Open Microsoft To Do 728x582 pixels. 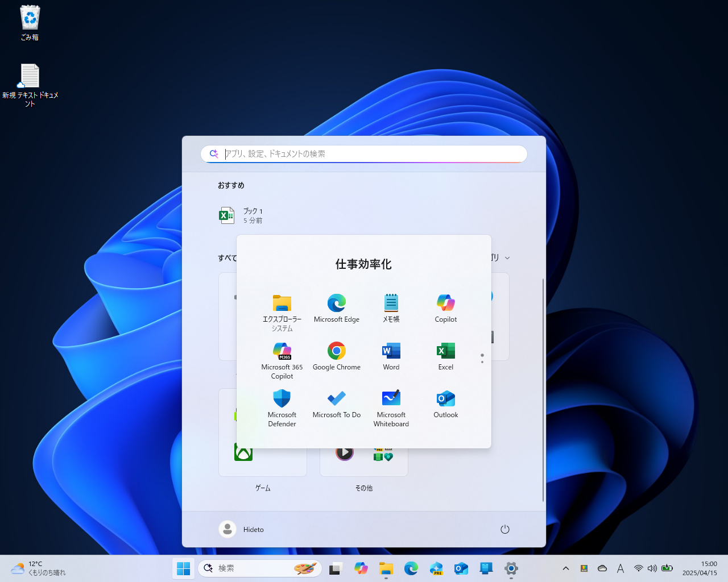[x=336, y=403]
